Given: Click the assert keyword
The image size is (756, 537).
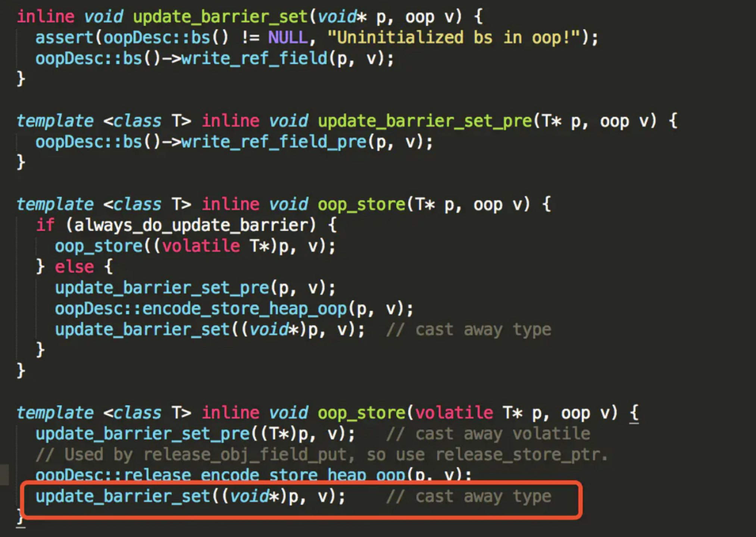Looking at the screenshot, I should click(64, 38).
